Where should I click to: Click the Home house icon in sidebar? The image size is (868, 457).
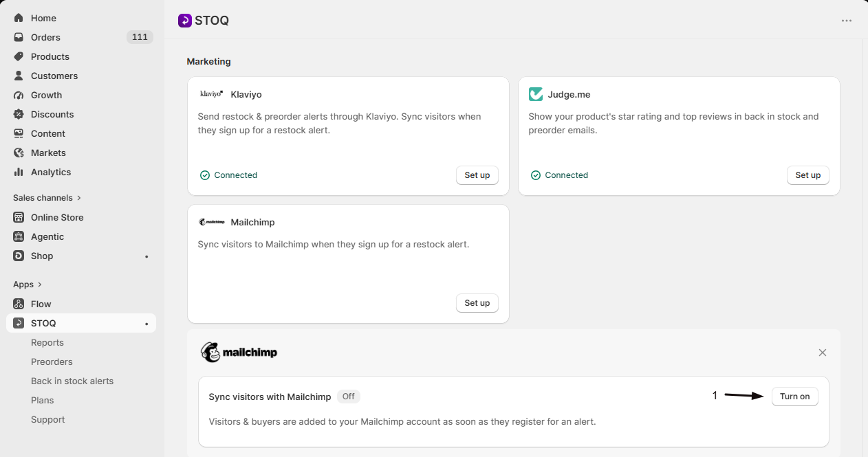[x=19, y=18]
